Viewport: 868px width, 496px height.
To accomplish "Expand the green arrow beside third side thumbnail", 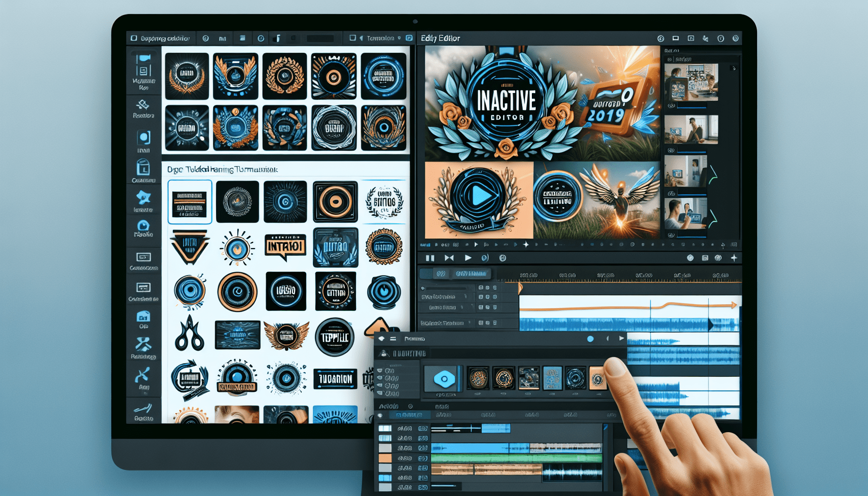I will point(713,175).
